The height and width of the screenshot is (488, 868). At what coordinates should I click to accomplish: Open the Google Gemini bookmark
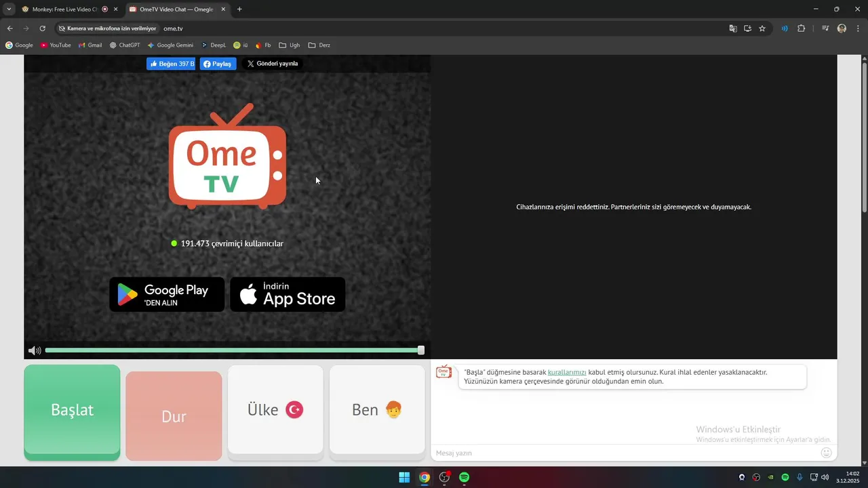pos(170,45)
